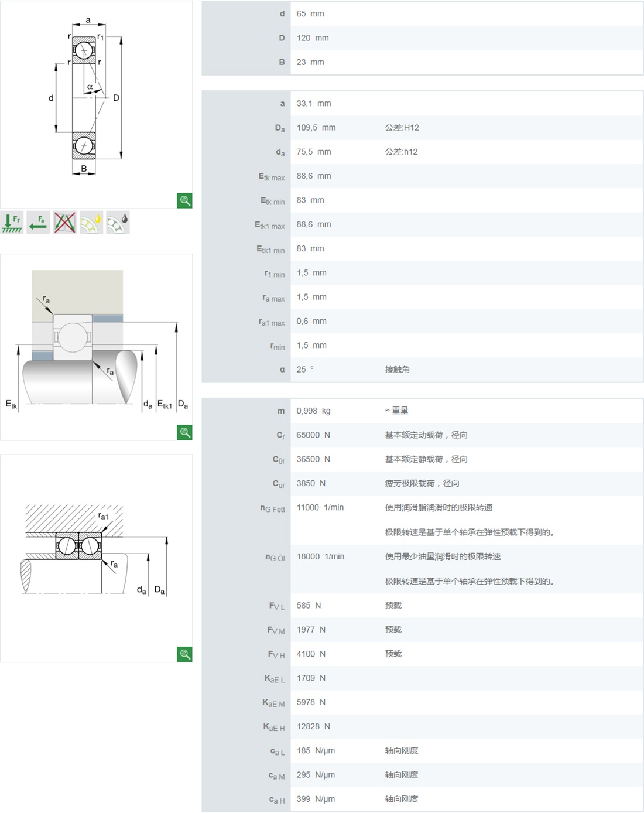Magnify the paired bearing ra1 diagram
Image resolution: width=644 pixels, height=813 pixels.
click(184, 654)
